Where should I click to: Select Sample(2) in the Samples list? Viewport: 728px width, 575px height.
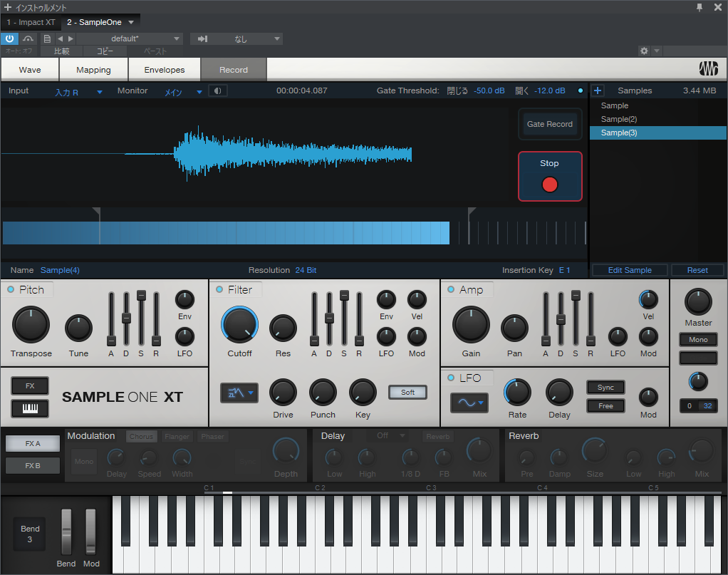(658, 119)
